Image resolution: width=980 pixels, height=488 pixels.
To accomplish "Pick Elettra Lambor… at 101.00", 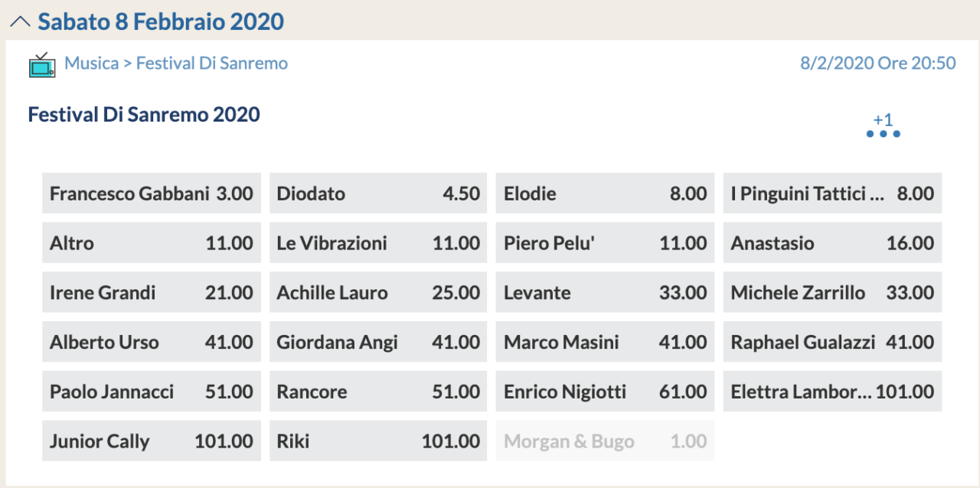I will pyautogui.click(x=832, y=392).
